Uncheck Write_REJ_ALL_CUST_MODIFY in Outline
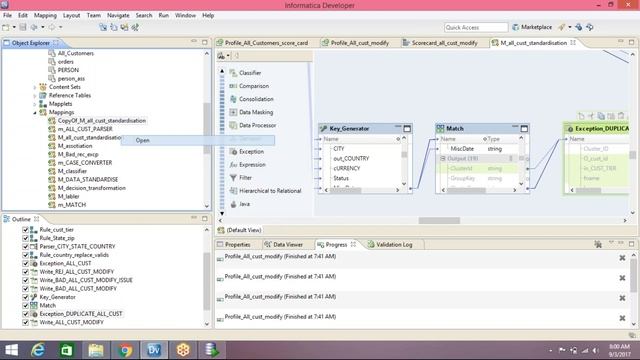The image size is (640, 360). pos(25,272)
